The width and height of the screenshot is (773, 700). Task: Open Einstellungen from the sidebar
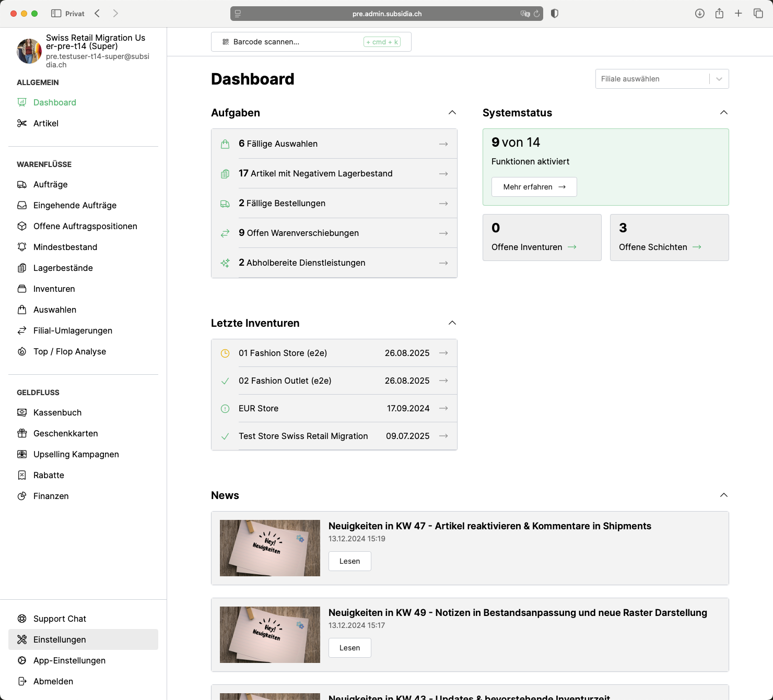[60, 639]
